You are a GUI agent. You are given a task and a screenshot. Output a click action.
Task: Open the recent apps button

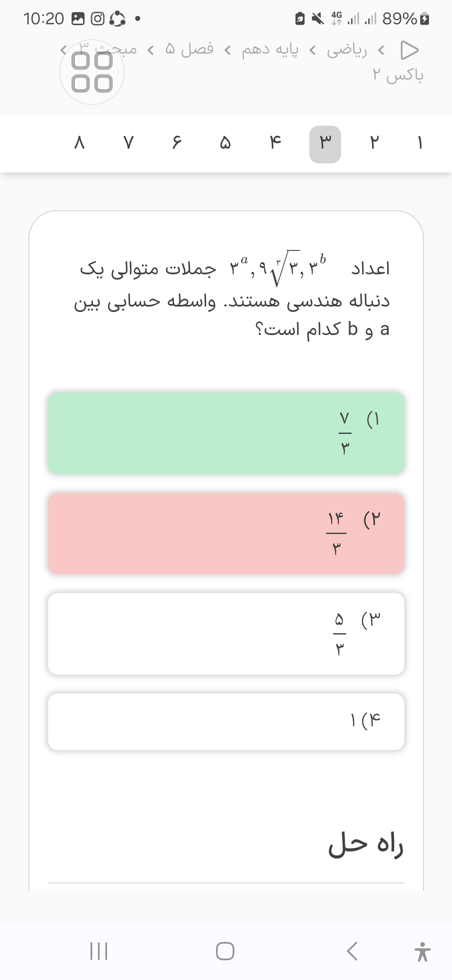click(99, 951)
